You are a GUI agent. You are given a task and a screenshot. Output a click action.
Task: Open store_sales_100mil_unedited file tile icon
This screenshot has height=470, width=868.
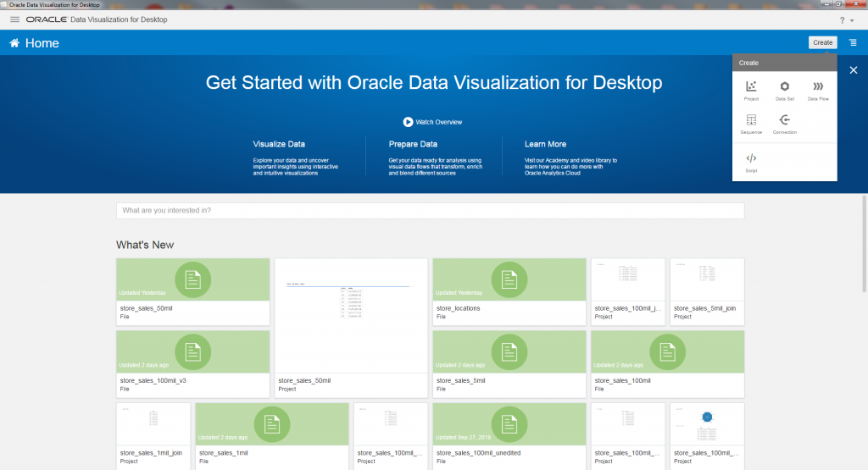pos(509,424)
